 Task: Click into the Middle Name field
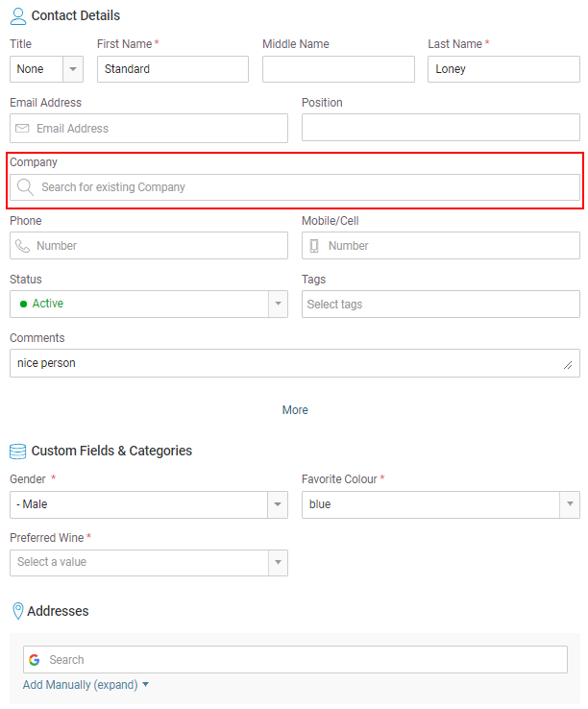(x=338, y=69)
